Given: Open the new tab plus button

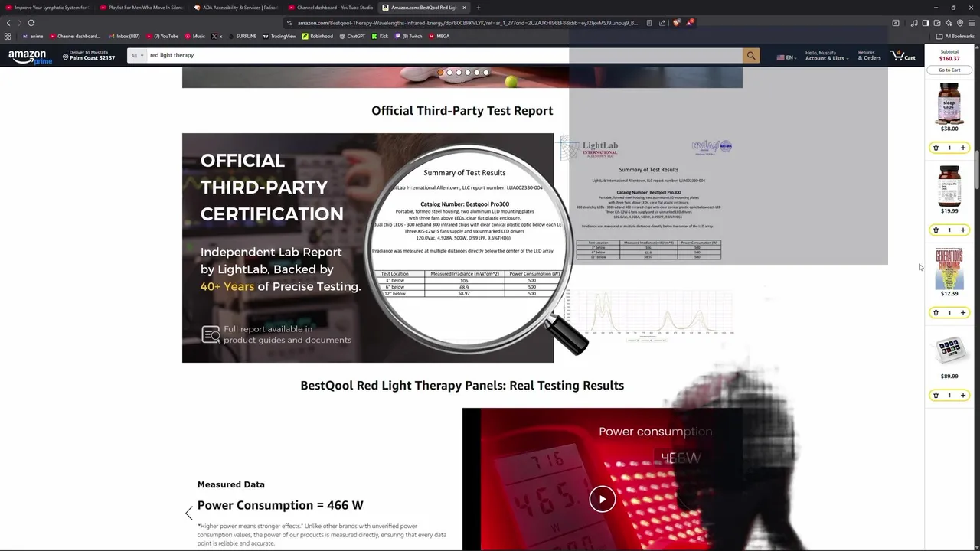Looking at the screenshot, I should tap(478, 8).
